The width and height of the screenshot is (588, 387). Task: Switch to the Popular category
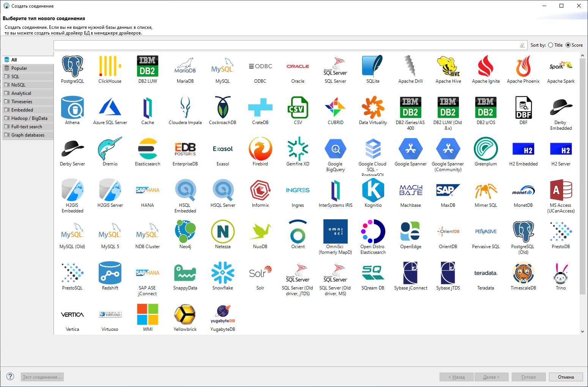click(28, 68)
